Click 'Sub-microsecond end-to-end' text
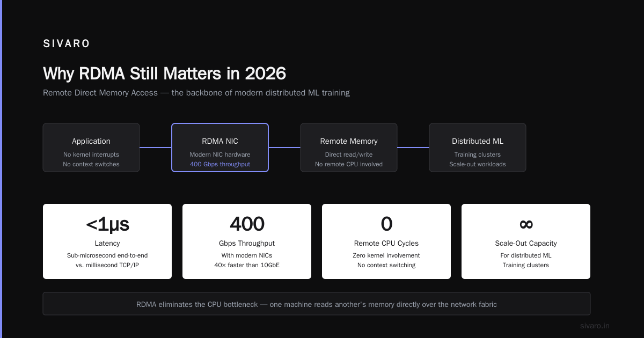Screen dimensions: 644x338 coord(107,255)
